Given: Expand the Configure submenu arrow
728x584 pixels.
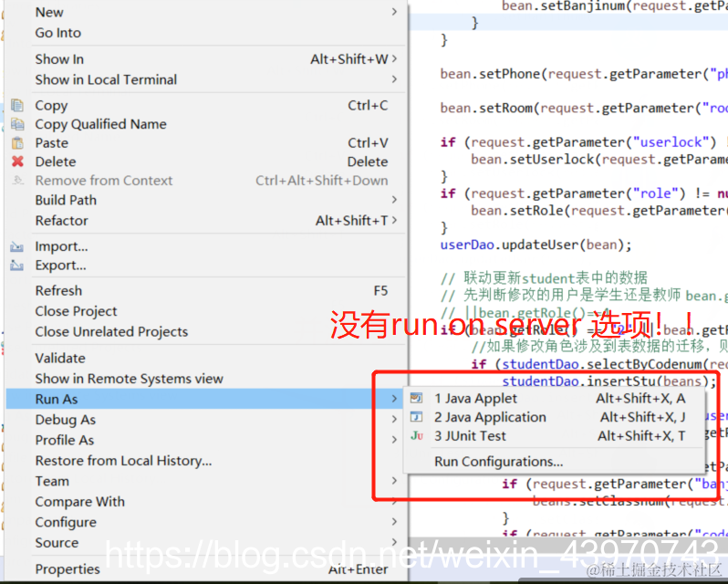Looking at the screenshot, I should (x=394, y=522).
